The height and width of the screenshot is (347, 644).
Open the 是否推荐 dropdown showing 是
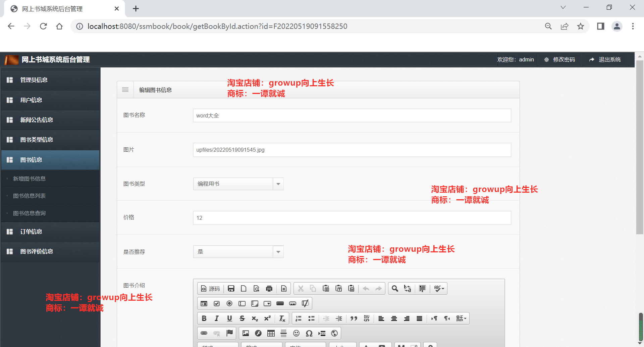(x=238, y=252)
